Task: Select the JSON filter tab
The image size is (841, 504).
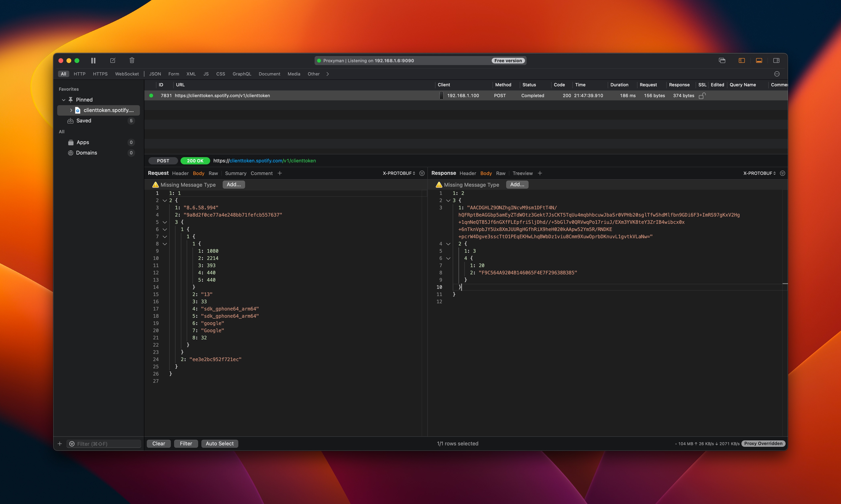Action: tap(155, 74)
